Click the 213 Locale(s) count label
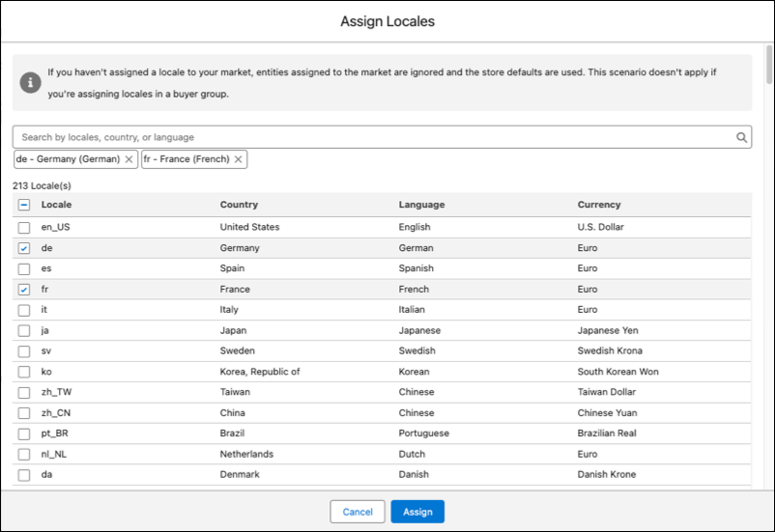The image size is (775, 532). (x=42, y=185)
